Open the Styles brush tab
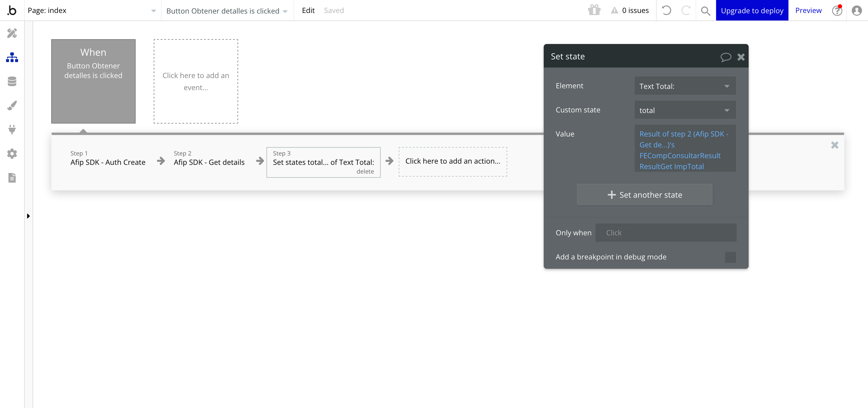This screenshot has height=408, width=868. (x=12, y=105)
